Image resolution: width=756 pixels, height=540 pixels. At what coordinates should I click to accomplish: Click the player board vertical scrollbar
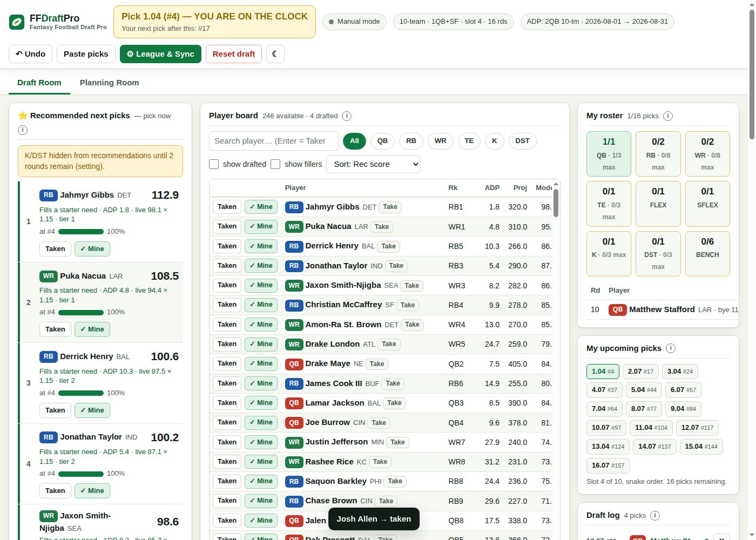click(556, 202)
